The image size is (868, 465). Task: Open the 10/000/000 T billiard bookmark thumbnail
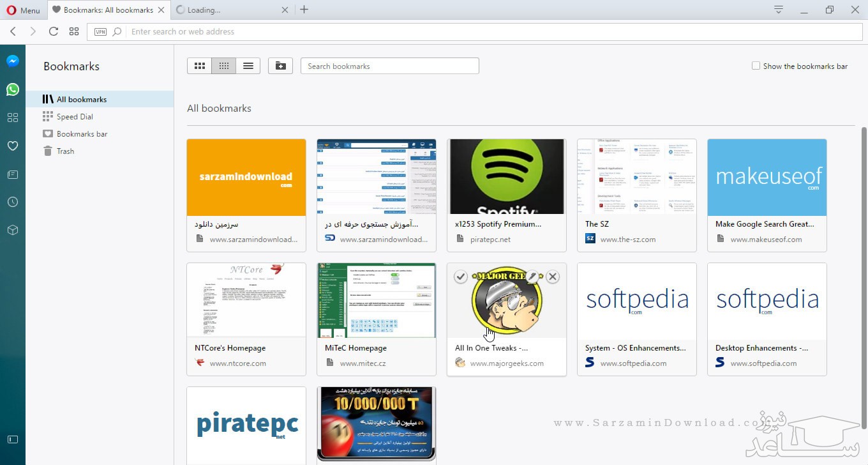pyautogui.click(x=377, y=424)
